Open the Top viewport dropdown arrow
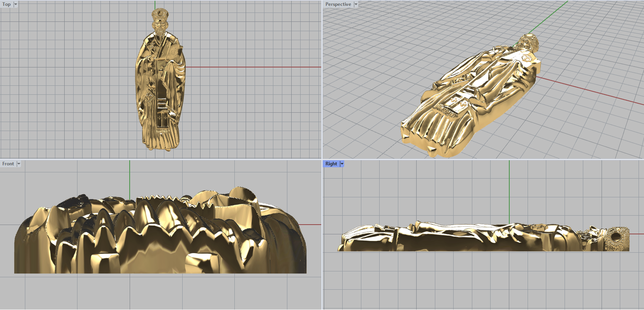644x310 pixels. point(16,4)
